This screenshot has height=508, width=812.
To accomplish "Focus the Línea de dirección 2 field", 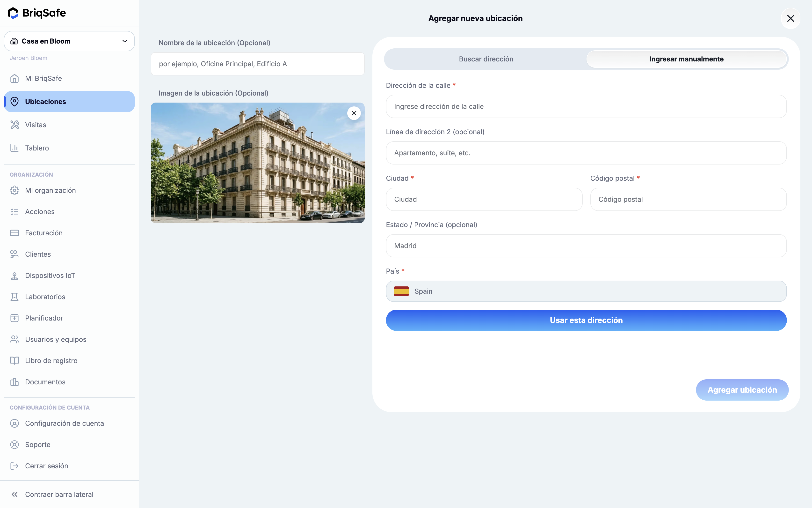I will click(586, 153).
